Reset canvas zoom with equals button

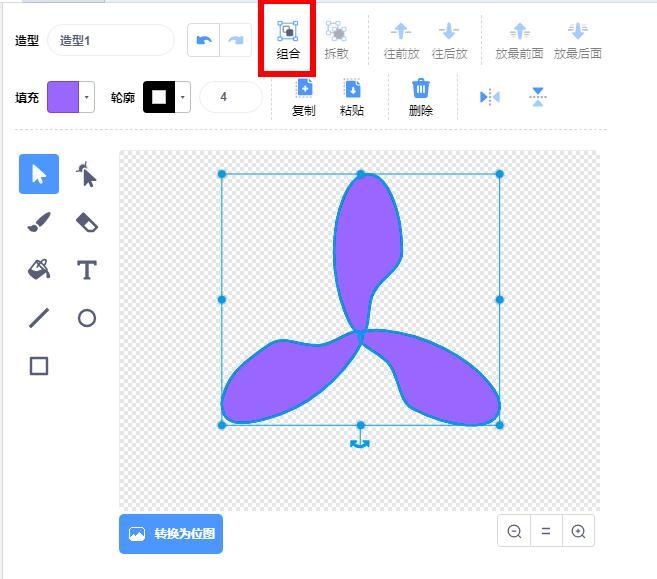pos(546,531)
